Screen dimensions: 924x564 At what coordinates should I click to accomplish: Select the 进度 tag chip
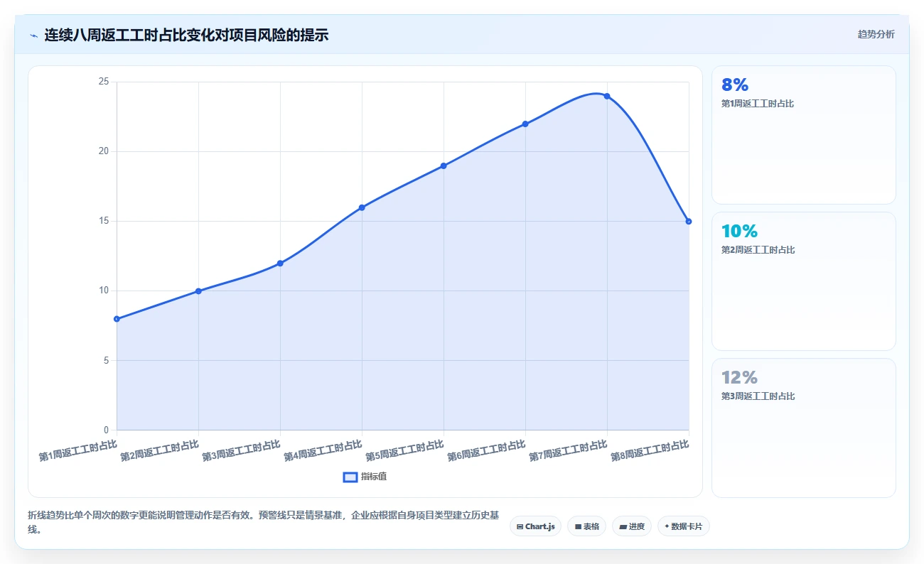pyautogui.click(x=631, y=526)
